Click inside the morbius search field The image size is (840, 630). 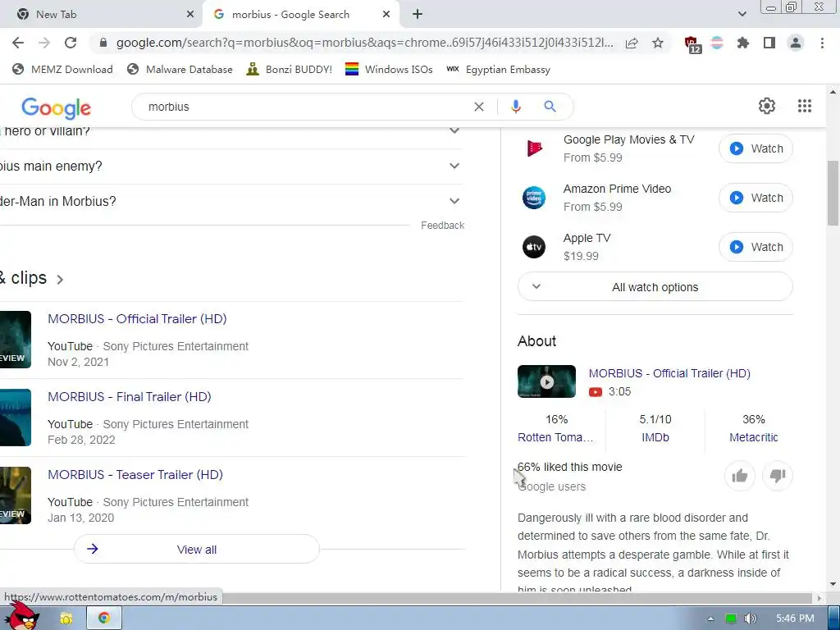coord(305,107)
